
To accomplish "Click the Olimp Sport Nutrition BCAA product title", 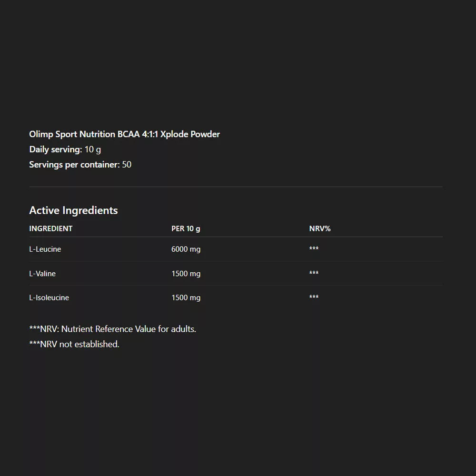I will tap(124, 134).
